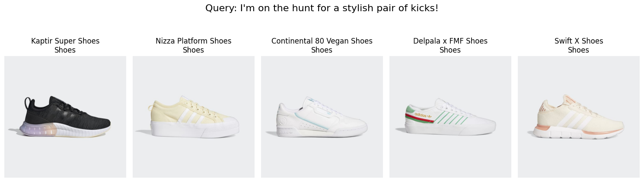Click the query text about stylish kicks

[x=322, y=8]
